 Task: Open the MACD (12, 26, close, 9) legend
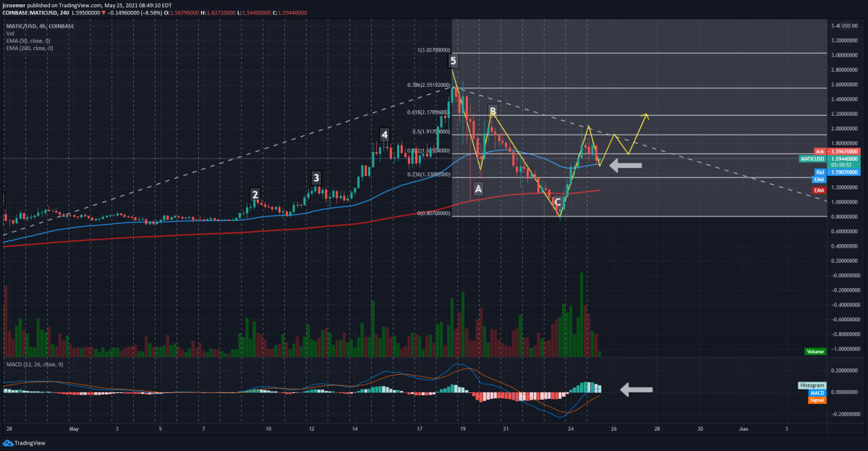point(34,364)
